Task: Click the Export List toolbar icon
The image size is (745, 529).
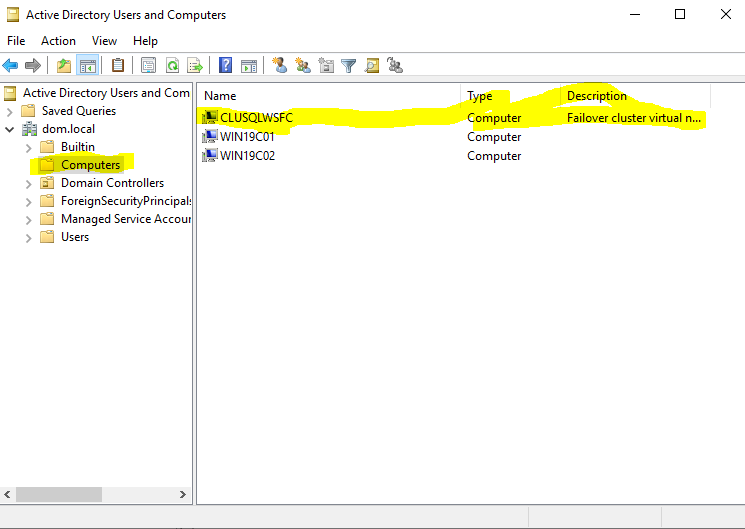Action: 195,66
